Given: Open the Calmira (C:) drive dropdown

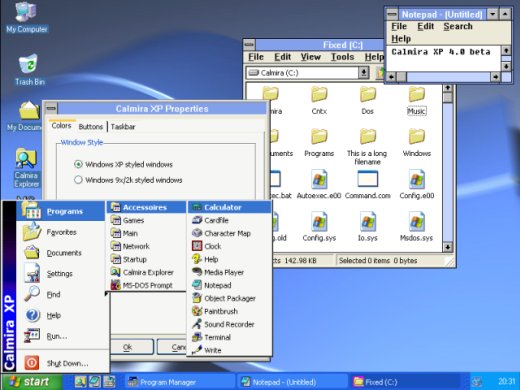Looking at the screenshot, I should [x=364, y=73].
